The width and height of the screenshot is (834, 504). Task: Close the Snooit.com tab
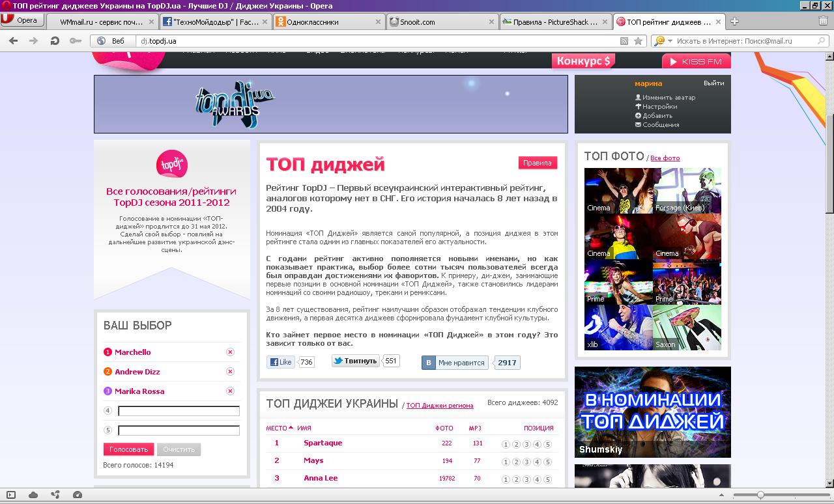coord(491,21)
